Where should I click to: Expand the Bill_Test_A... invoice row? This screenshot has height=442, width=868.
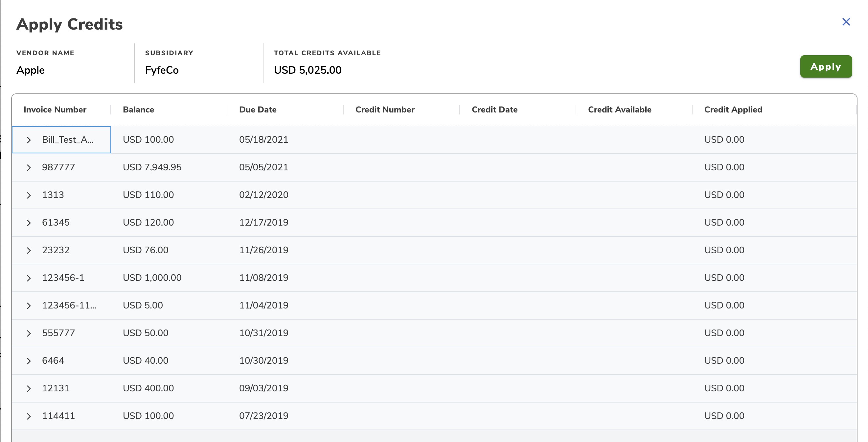click(29, 140)
